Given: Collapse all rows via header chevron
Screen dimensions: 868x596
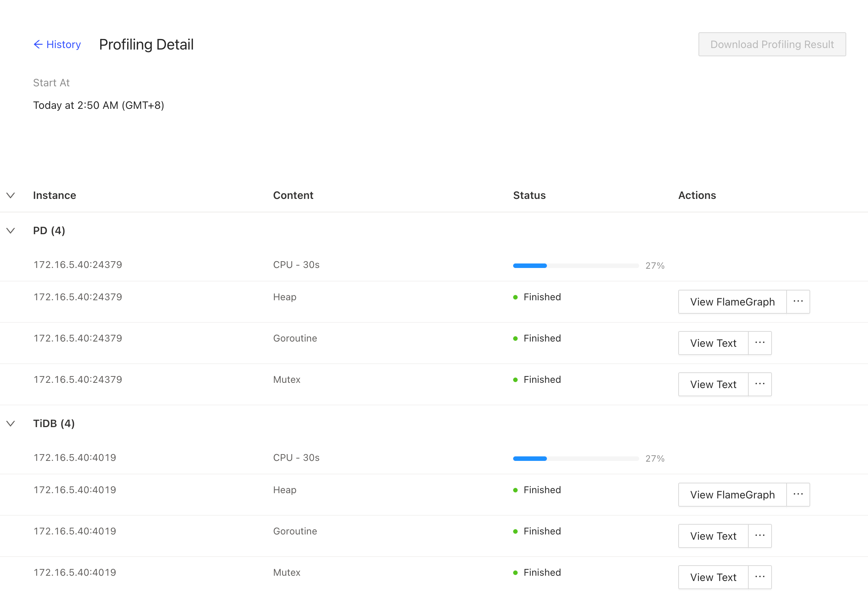Looking at the screenshot, I should point(11,195).
